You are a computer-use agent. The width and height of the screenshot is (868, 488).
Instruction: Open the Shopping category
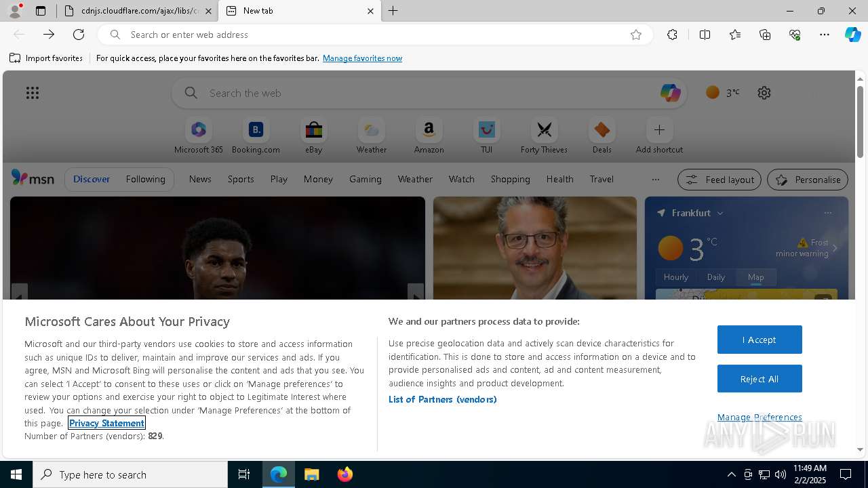(511, 179)
